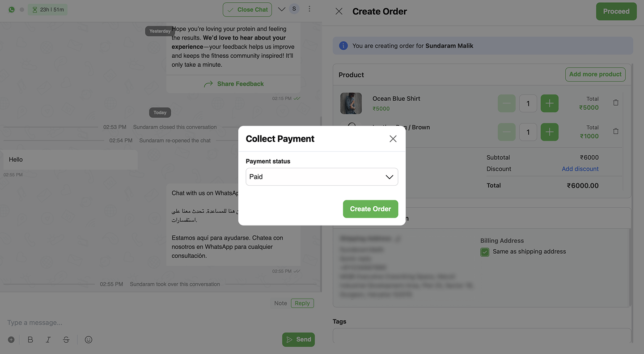Click the Tags input field
This screenshot has width=644, height=354.
tap(482, 335)
